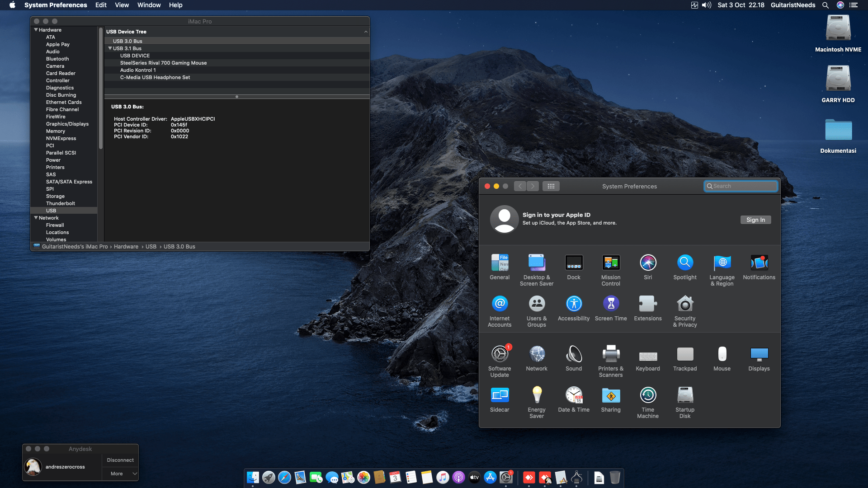Select USB 3.0 Bus in device tree

tap(237, 41)
